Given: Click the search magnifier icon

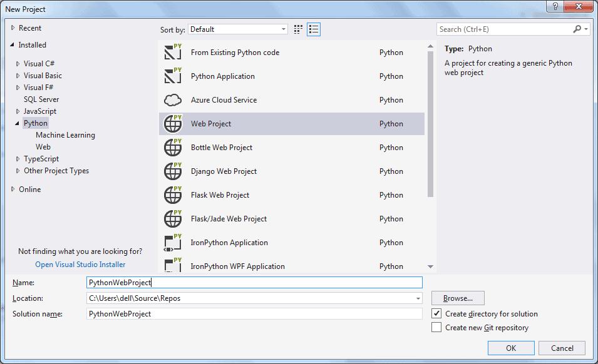Looking at the screenshot, I should click(577, 29).
